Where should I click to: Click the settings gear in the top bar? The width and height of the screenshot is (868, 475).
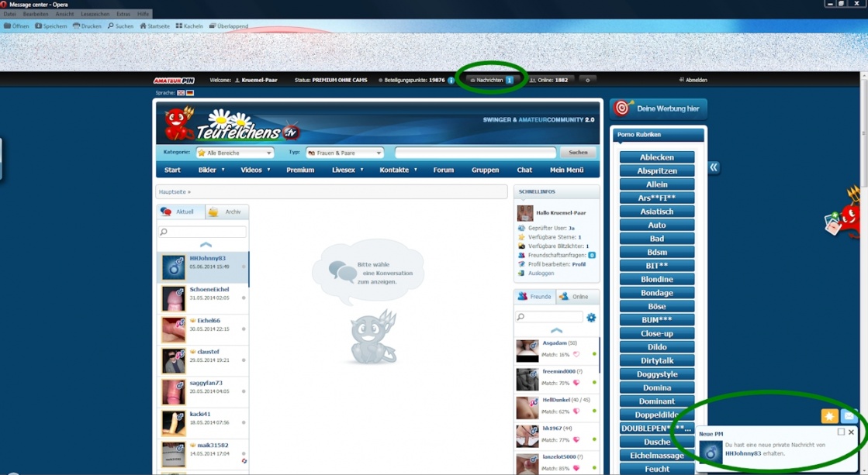point(587,80)
